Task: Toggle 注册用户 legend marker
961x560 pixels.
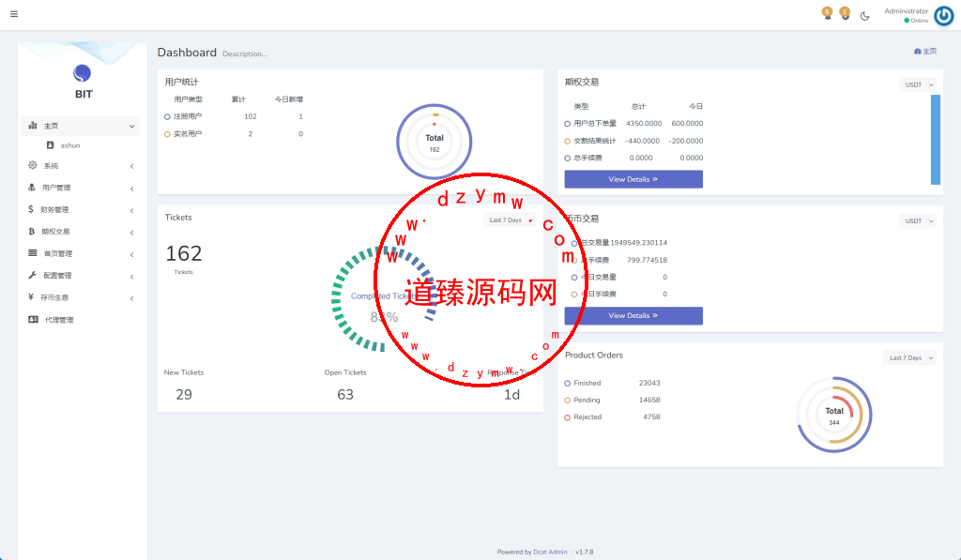Action: [167, 116]
